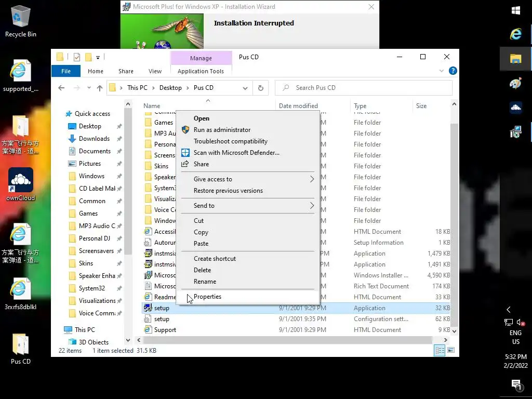The width and height of the screenshot is (532, 399).
Task: Click the ENG US language indicator
Action: coord(516,337)
